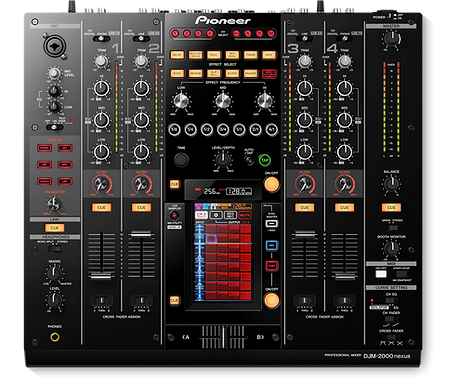Click the BOOTH MONITOR knob

(x=391, y=248)
